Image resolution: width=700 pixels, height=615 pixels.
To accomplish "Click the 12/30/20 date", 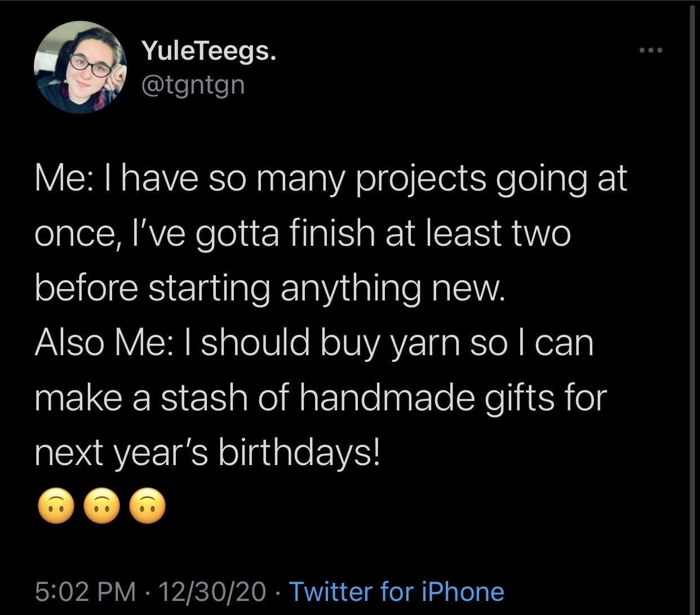I will coord(212,591).
